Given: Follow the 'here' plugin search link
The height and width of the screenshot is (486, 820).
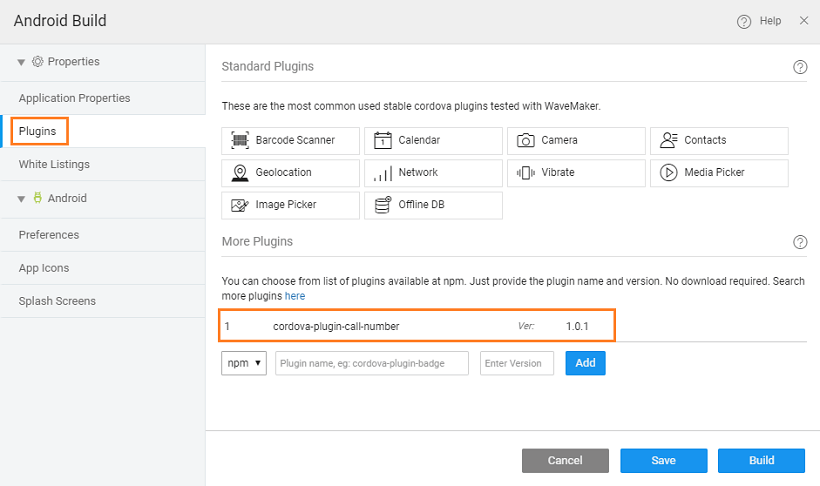Looking at the screenshot, I should (x=295, y=296).
